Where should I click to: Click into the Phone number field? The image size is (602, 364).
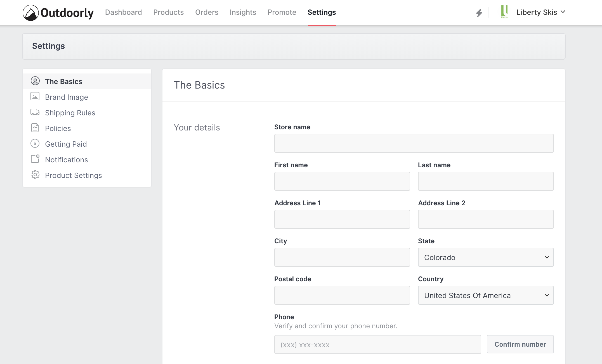377,344
